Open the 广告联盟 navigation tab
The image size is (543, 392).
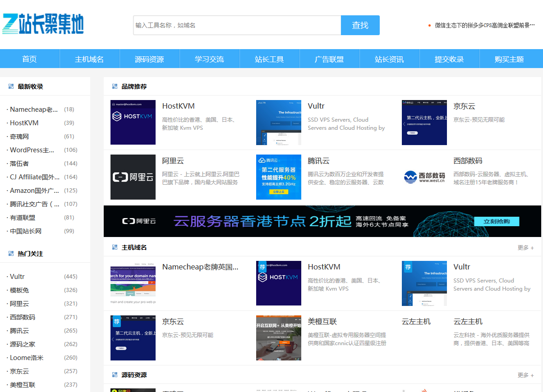click(x=330, y=59)
